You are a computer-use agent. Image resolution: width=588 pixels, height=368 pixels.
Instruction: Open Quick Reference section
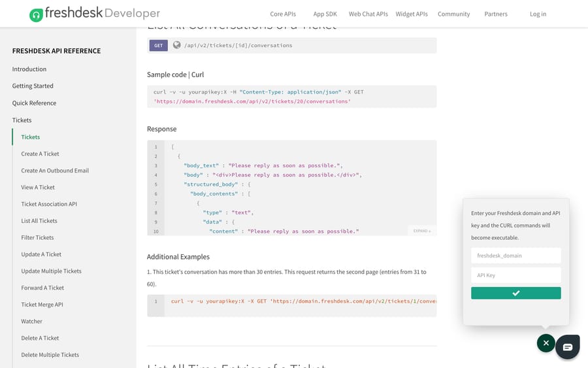pos(34,103)
